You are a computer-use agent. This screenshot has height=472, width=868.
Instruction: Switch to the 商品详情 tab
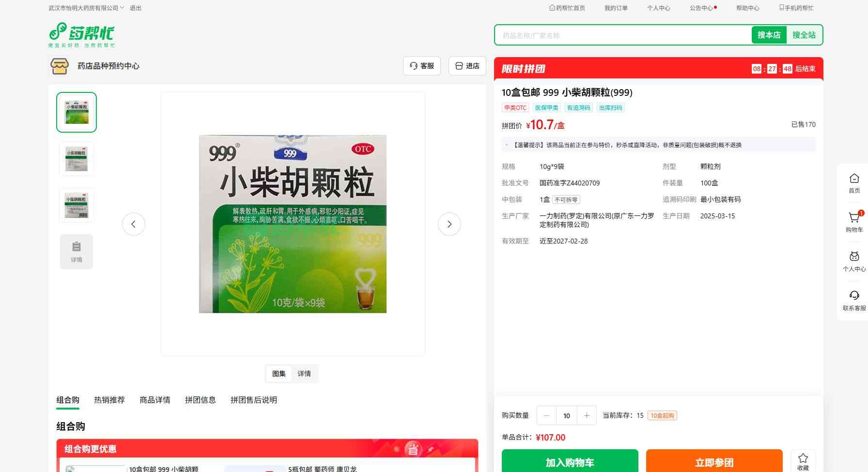click(x=155, y=400)
